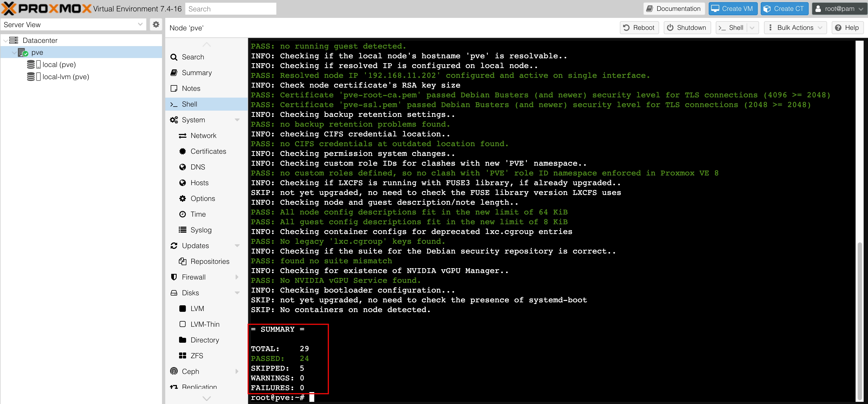The height and width of the screenshot is (404, 868).
Task: Click the Documentation menu item
Action: pos(673,9)
